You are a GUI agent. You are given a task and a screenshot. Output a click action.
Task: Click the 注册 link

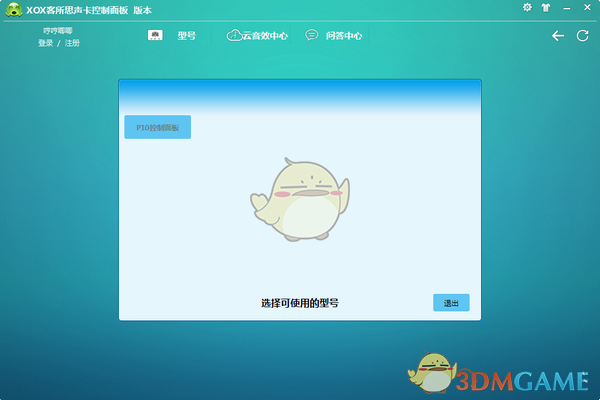(x=72, y=43)
